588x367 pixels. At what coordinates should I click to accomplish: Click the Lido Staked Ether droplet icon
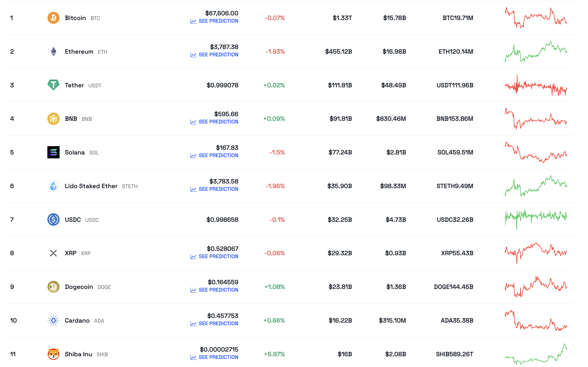(x=53, y=186)
